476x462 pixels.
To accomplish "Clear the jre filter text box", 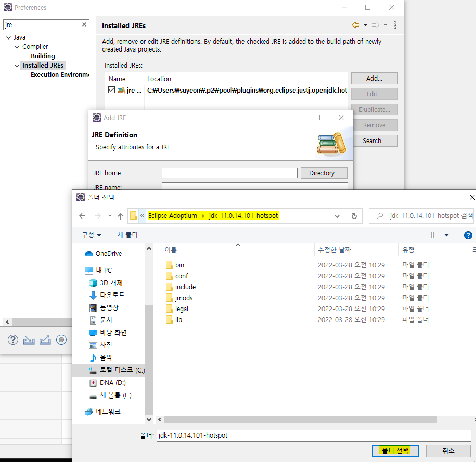I will 84,24.
